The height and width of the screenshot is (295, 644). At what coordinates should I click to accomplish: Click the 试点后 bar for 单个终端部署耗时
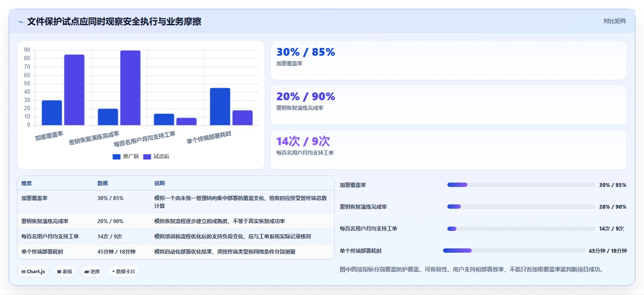pyautogui.click(x=242, y=118)
